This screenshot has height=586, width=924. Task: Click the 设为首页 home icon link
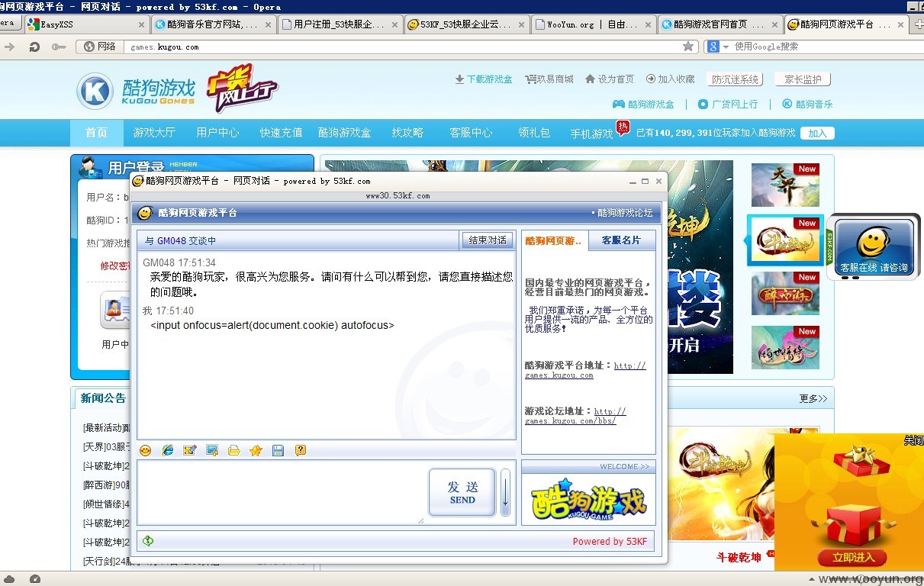610,79
